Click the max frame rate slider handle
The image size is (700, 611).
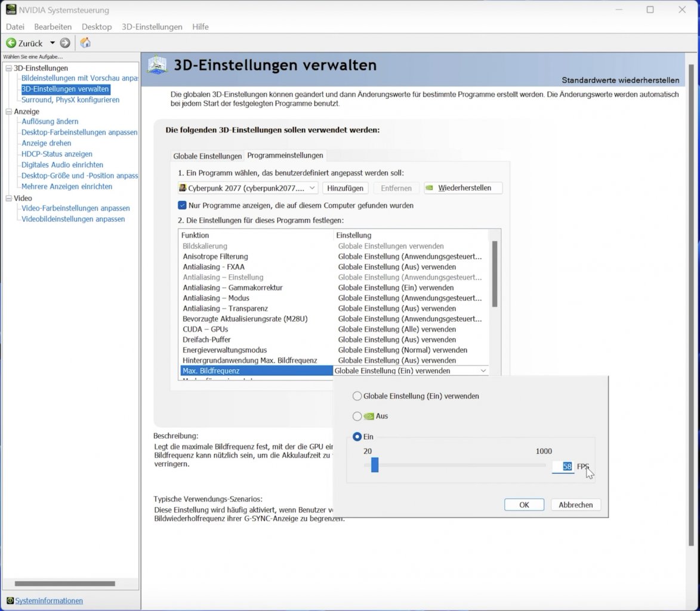point(375,465)
